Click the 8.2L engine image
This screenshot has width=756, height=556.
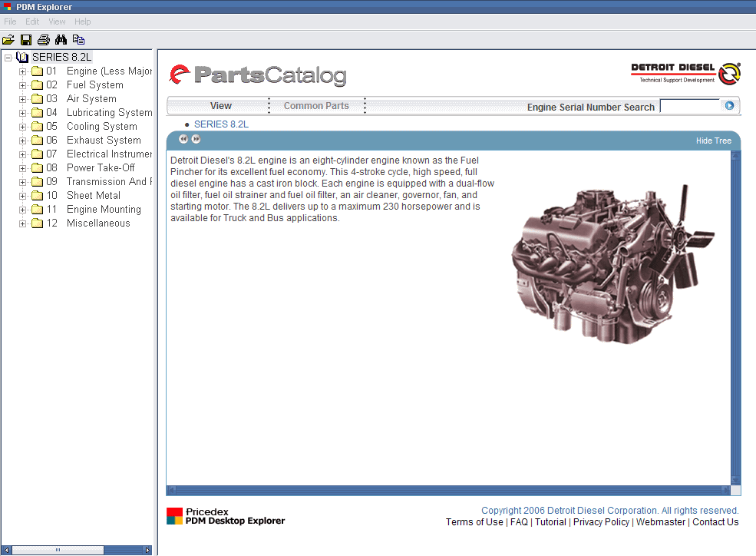[x=613, y=263]
